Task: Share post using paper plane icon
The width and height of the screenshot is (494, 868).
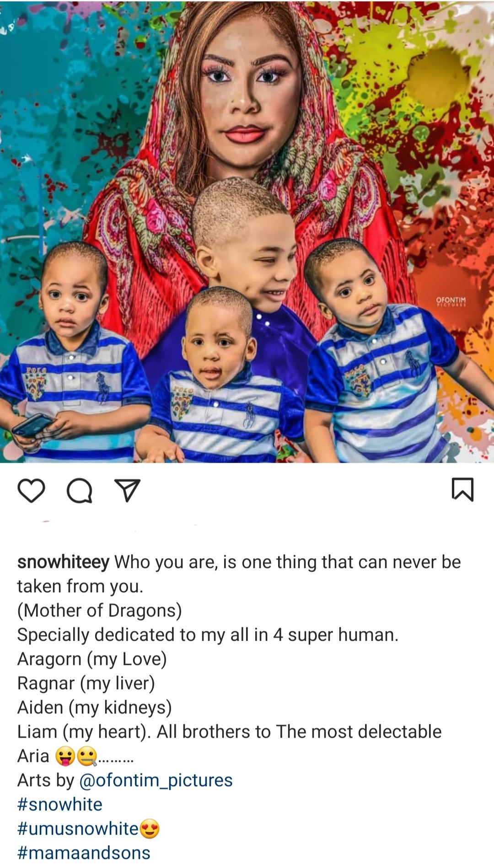Action: pyautogui.click(x=127, y=491)
